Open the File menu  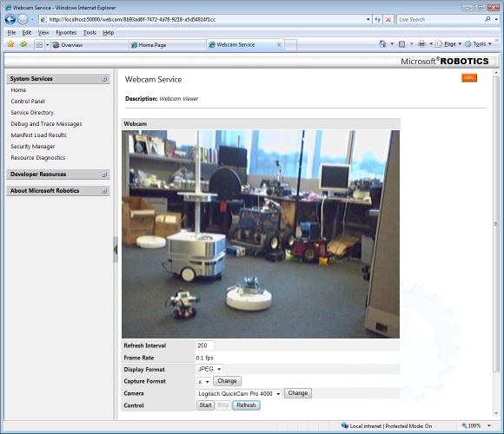point(11,33)
